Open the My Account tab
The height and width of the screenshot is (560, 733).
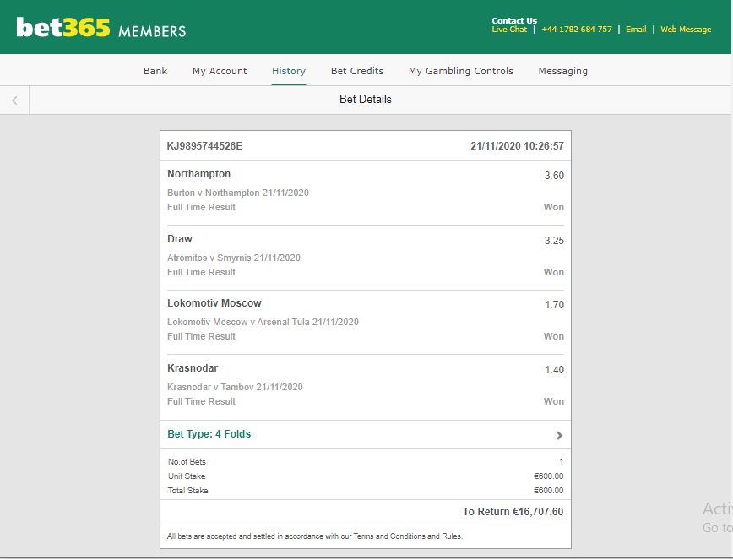pos(220,71)
